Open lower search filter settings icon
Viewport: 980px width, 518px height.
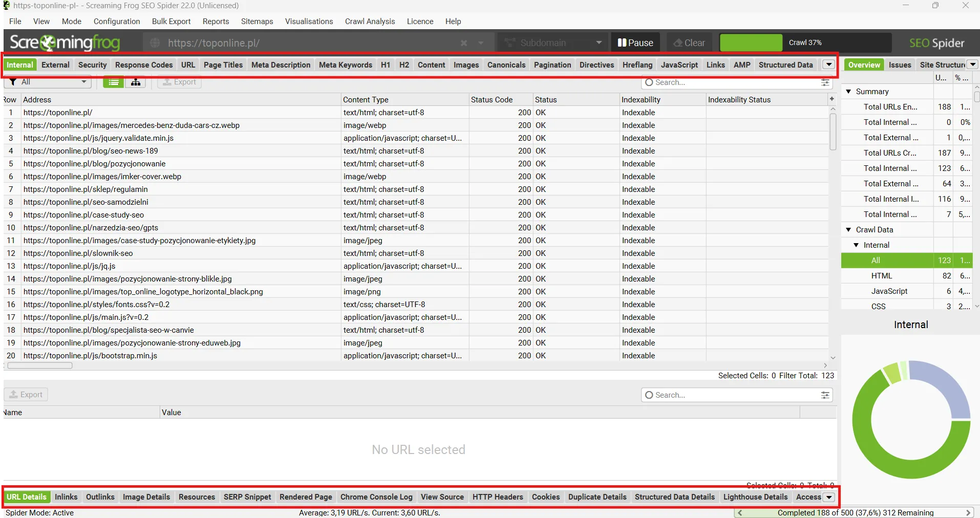click(x=825, y=395)
